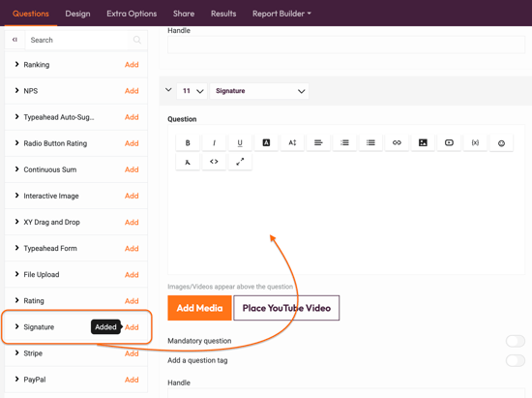
Task: Collapse question 11 with the chevron
Action: [168, 90]
